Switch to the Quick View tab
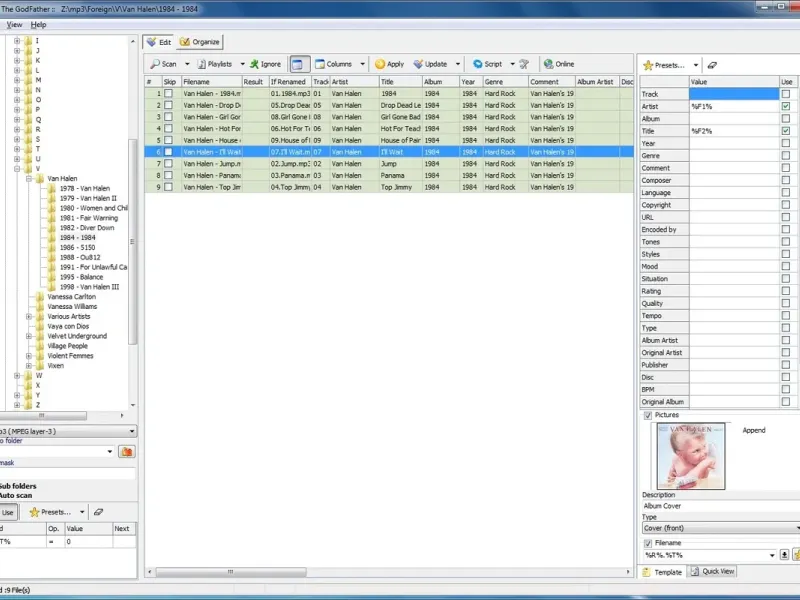This screenshot has height=600, width=800. (x=713, y=571)
